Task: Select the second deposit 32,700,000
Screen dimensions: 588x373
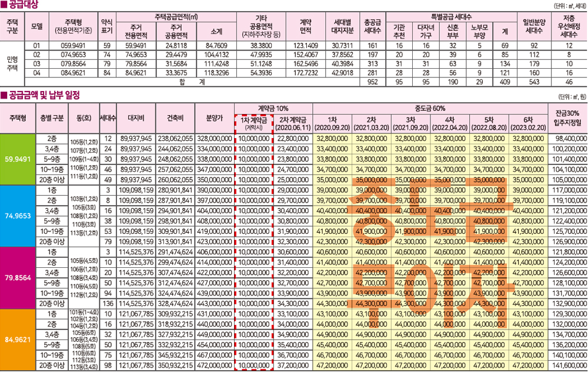Action: pyautogui.click(x=293, y=283)
